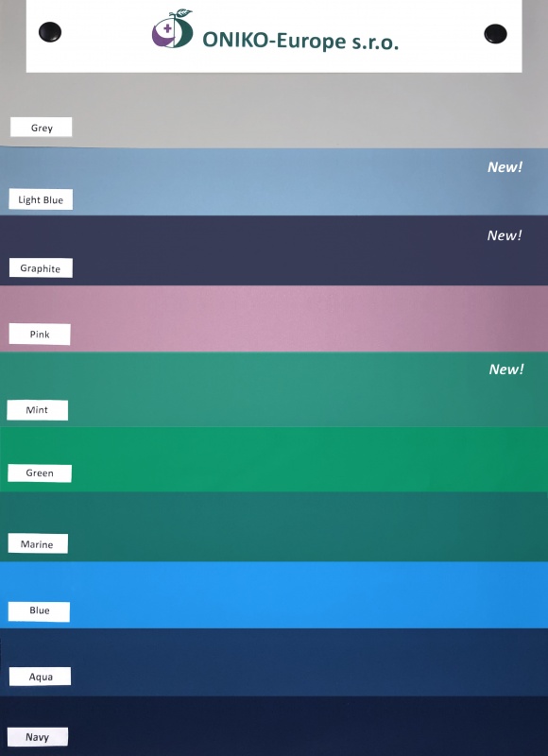This screenshot has height=756, width=548.
Task: Click New! badge on Mint strip
Action: point(506,369)
